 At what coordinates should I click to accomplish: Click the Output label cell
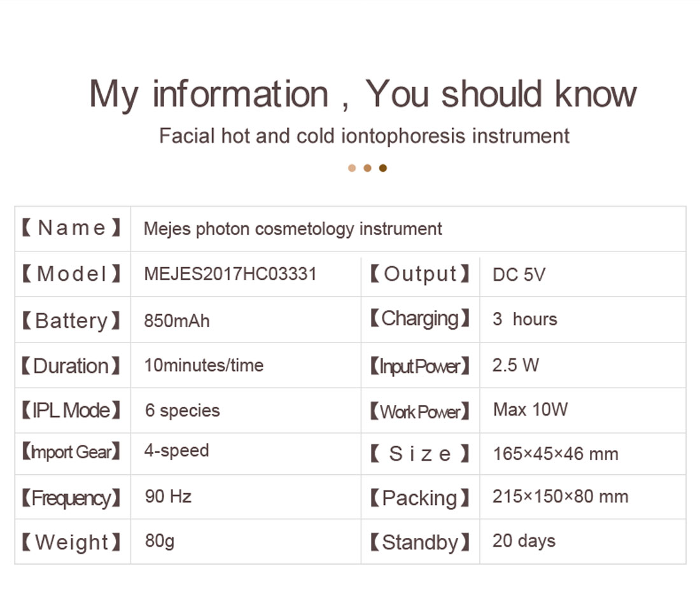(x=420, y=274)
